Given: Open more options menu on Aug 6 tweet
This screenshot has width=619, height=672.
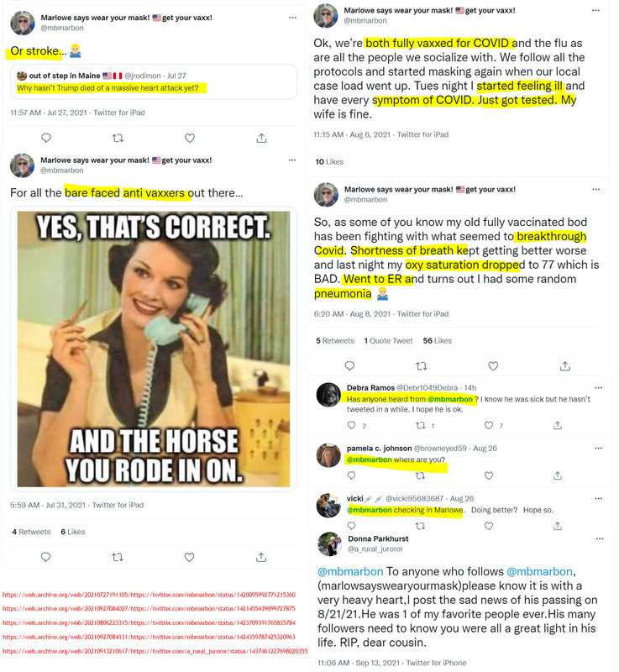Looking at the screenshot, I should pyautogui.click(x=595, y=10).
